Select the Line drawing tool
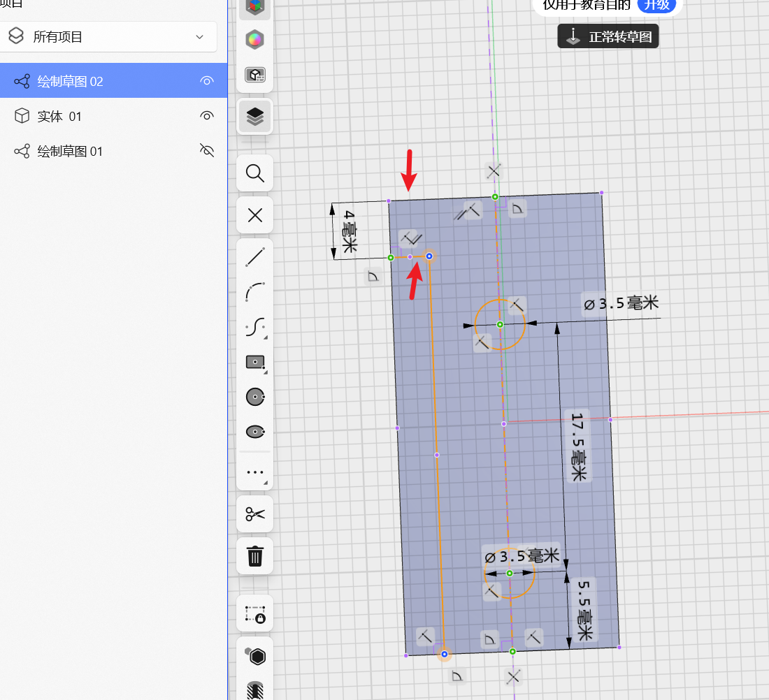Screen dimensions: 769x700 pyautogui.click(x=255, y=257)
